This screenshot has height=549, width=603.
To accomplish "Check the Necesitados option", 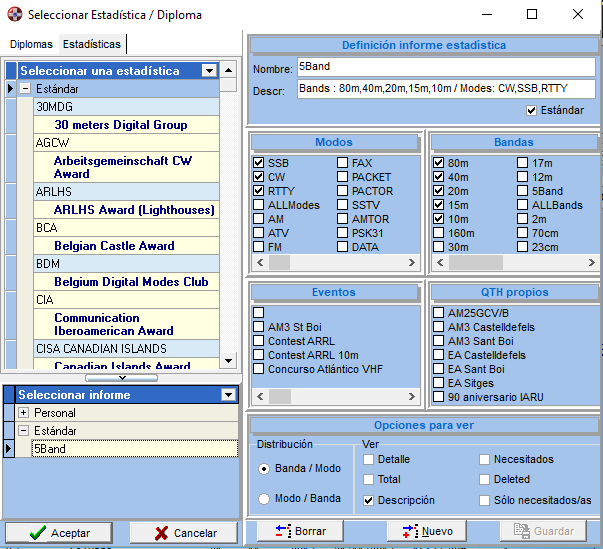I will (x=484, y=460).
